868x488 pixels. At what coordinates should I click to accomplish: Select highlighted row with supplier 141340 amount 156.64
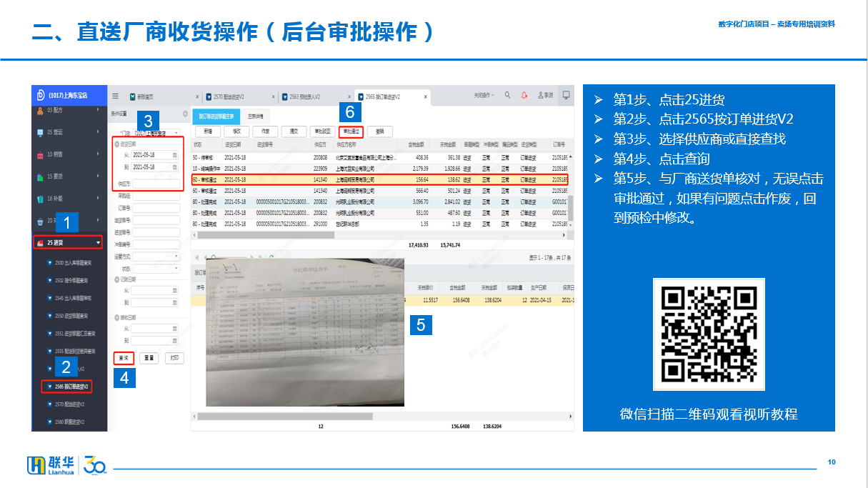coord(380,179)
